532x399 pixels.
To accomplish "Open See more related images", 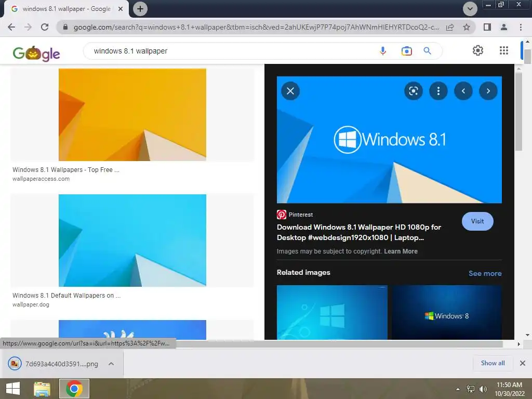I will tap(485, 273).
